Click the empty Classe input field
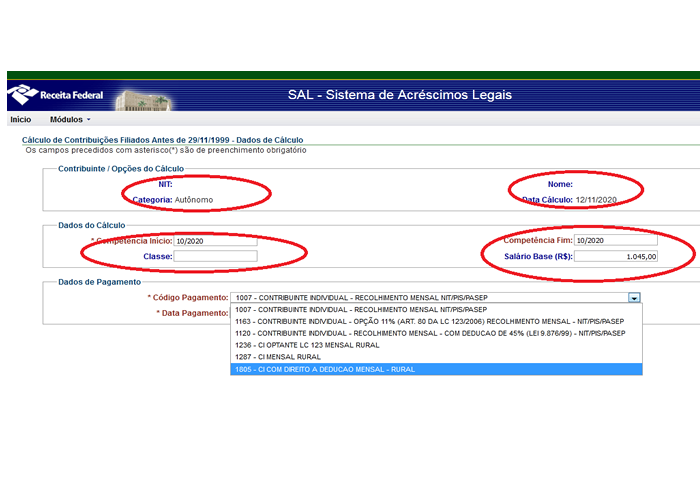 (x=215, y=256)
